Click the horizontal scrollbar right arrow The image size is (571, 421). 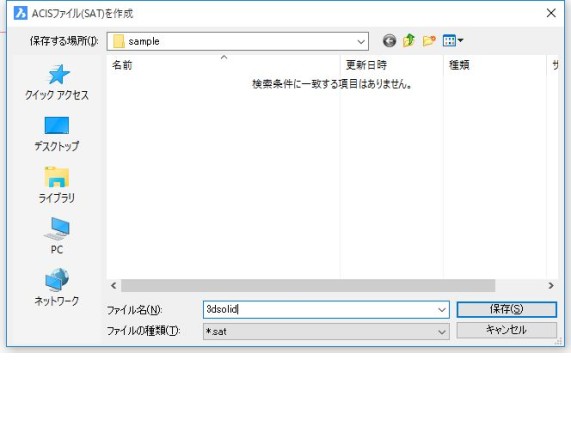click(551, 286)
